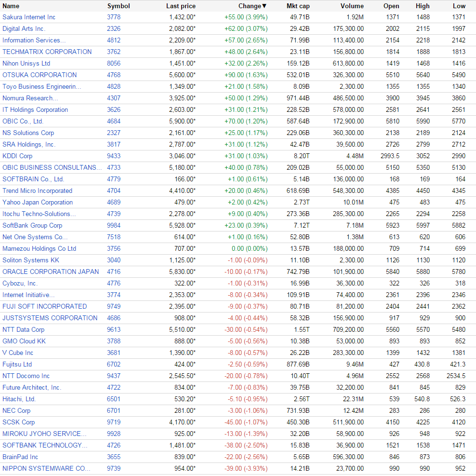Sort by High column header
Screen dimensions: 476x476
[423, 6]
